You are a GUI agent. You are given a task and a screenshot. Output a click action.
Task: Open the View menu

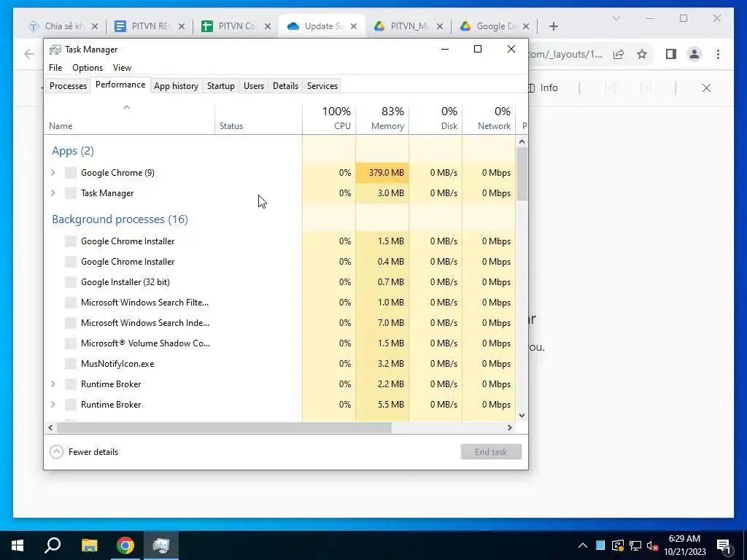click(x=122, y=68)
